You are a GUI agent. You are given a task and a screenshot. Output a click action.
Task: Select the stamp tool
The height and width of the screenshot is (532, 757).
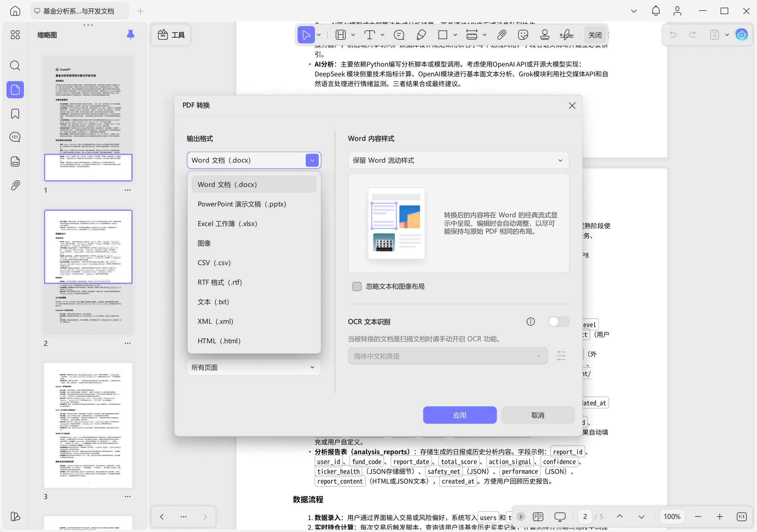tap(545, 35)
